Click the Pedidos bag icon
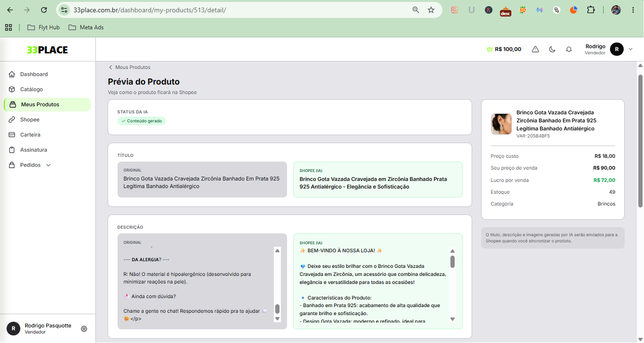The image size is (644, 343). point(12,165)
